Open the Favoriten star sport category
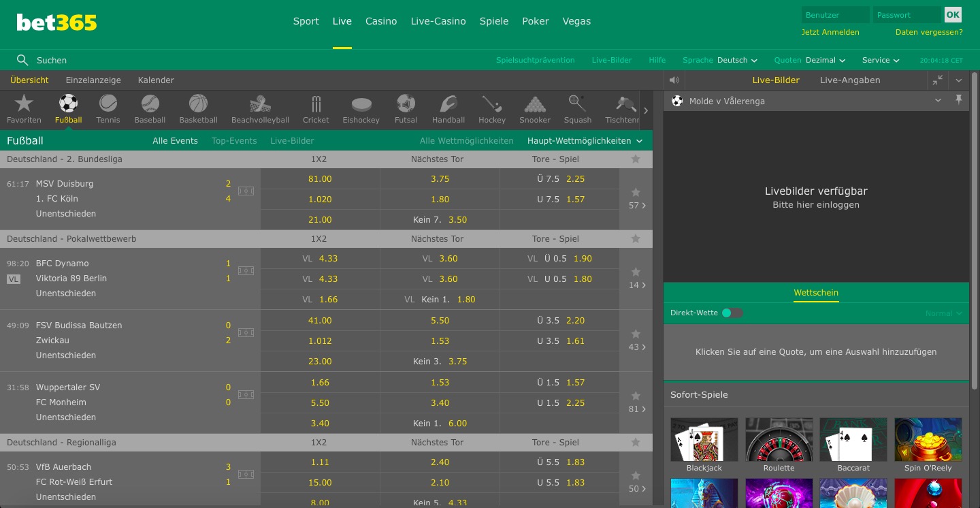 coord(24,109)
